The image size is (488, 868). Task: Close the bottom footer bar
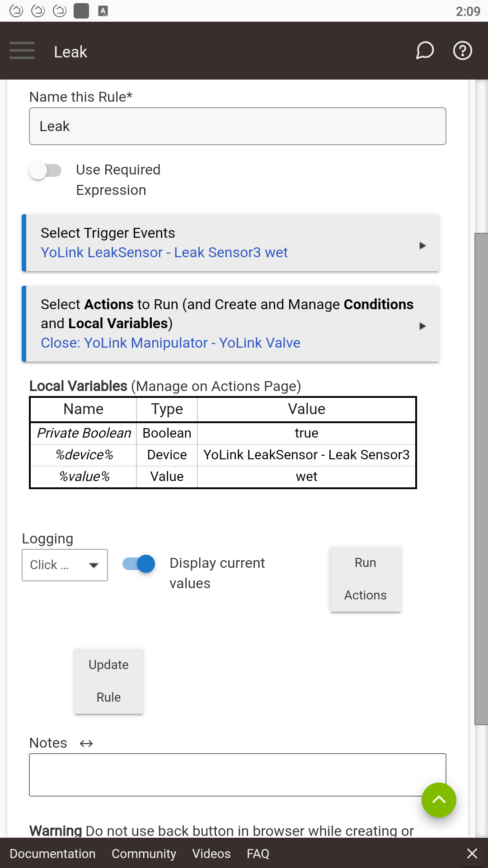[472, 854]
